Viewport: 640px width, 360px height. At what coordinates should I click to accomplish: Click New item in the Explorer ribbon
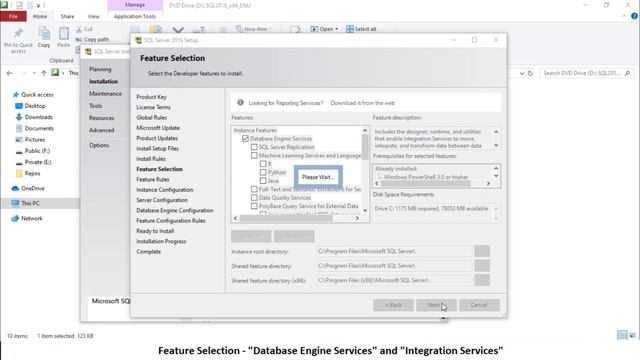(x=253, y=29)
